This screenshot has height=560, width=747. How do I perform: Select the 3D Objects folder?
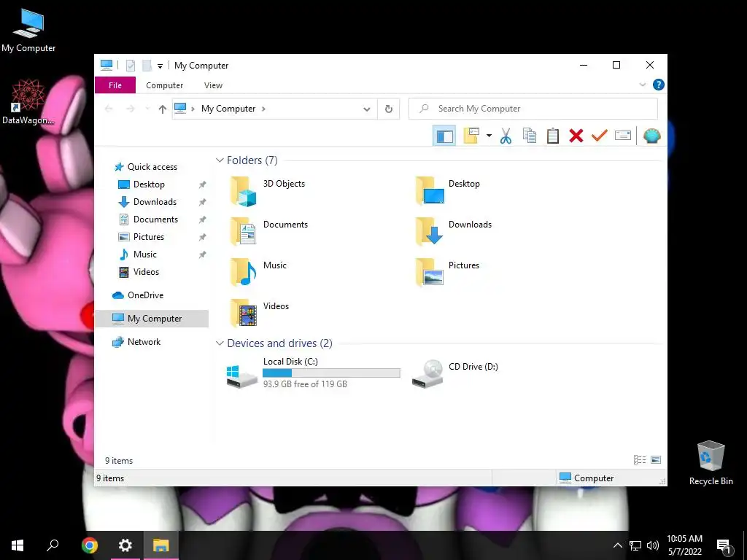[268, 190]
